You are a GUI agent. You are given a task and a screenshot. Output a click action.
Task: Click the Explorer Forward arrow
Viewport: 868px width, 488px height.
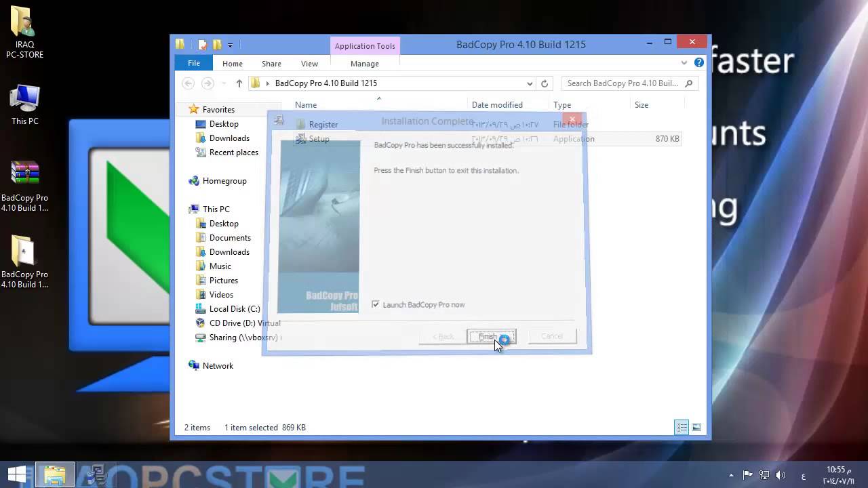pos(208,83)
